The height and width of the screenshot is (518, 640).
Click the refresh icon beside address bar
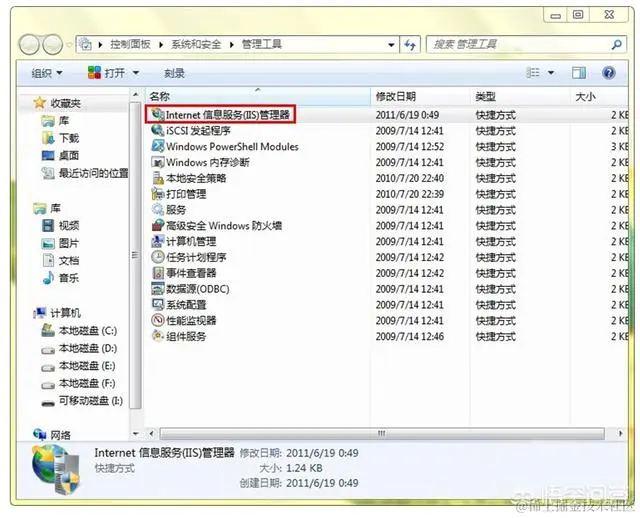click(x=410, y=44)
